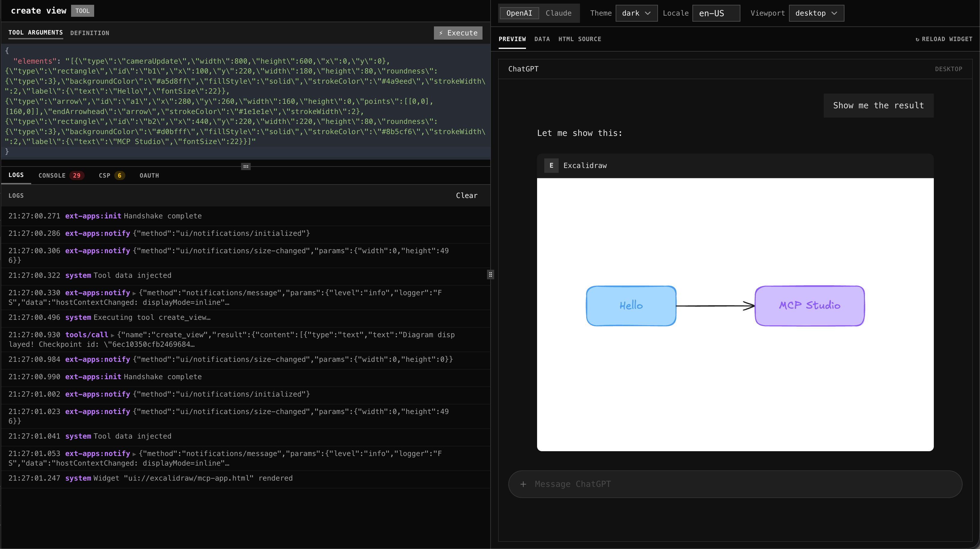Image resolution: width=980 pixels, height=549 pixels.
Task: Click the ChatGPT header title
Action: [523, 69]
